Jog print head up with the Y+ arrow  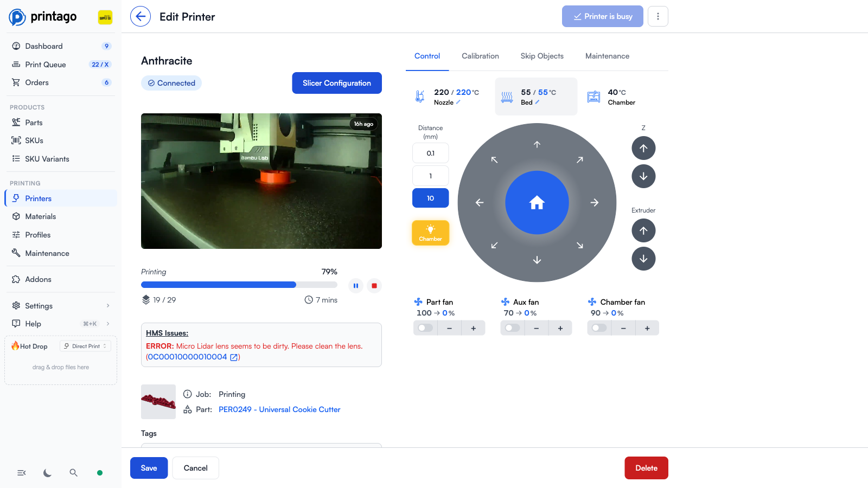click(x=537, y=144)
